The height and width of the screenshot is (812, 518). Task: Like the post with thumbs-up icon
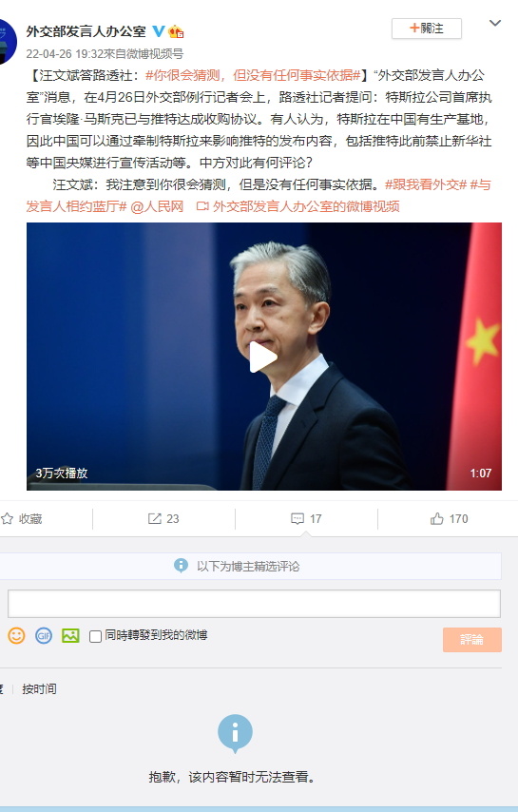point(437,518)
